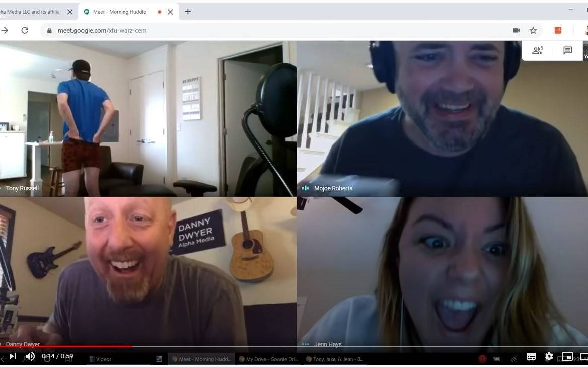Select Tony Russell's video tile
The image size is (588, 367).
(x=148, y=118)
